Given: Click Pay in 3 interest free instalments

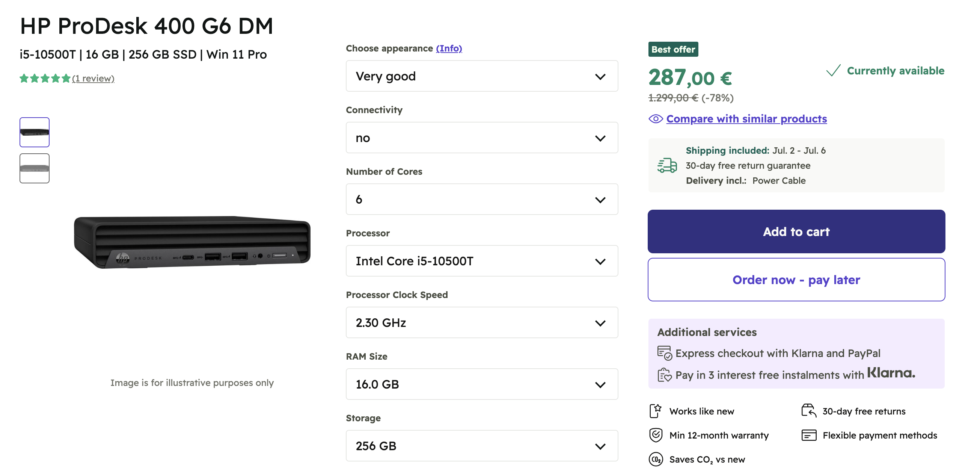Looking at the screenshot, I should (x=770, y=375).
